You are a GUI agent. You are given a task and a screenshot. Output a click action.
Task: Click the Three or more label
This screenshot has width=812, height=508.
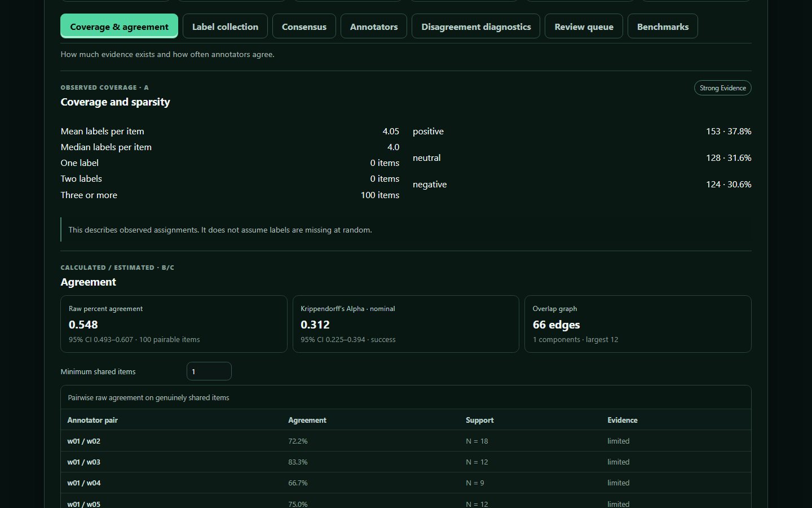pyautogui.click(x=89, y=195)
